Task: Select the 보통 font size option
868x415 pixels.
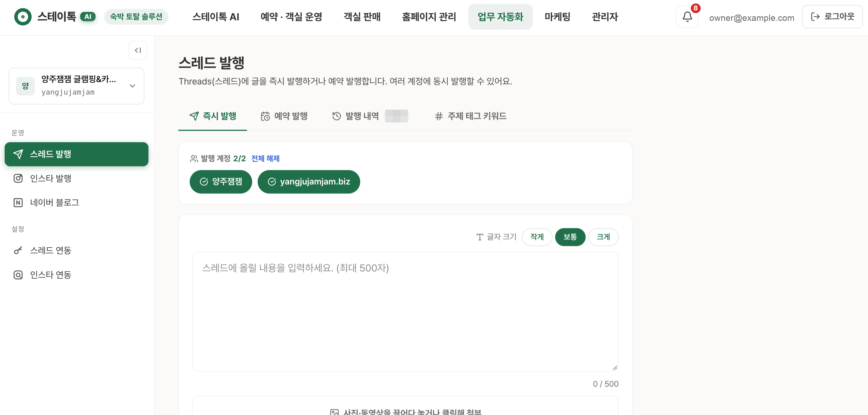Action: [x=570, y=237]
